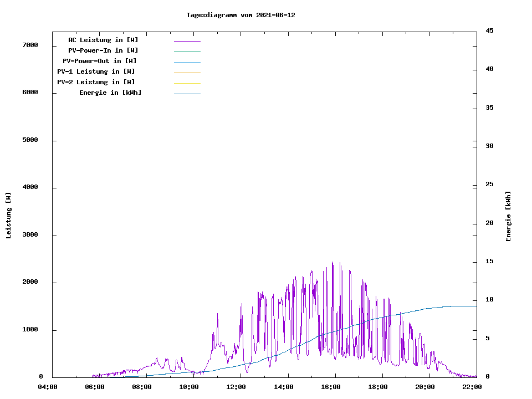This screenshot has height=399, width=532.
Task: Select the 'AC Leistung in [W]' legend label
Action: [103, 40]
